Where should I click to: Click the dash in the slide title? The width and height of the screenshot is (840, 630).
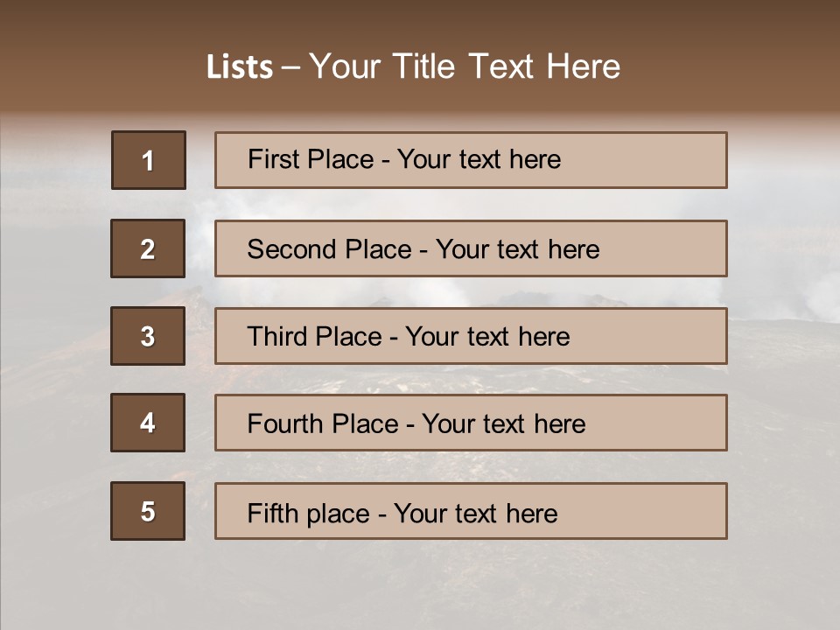point(290,67)
